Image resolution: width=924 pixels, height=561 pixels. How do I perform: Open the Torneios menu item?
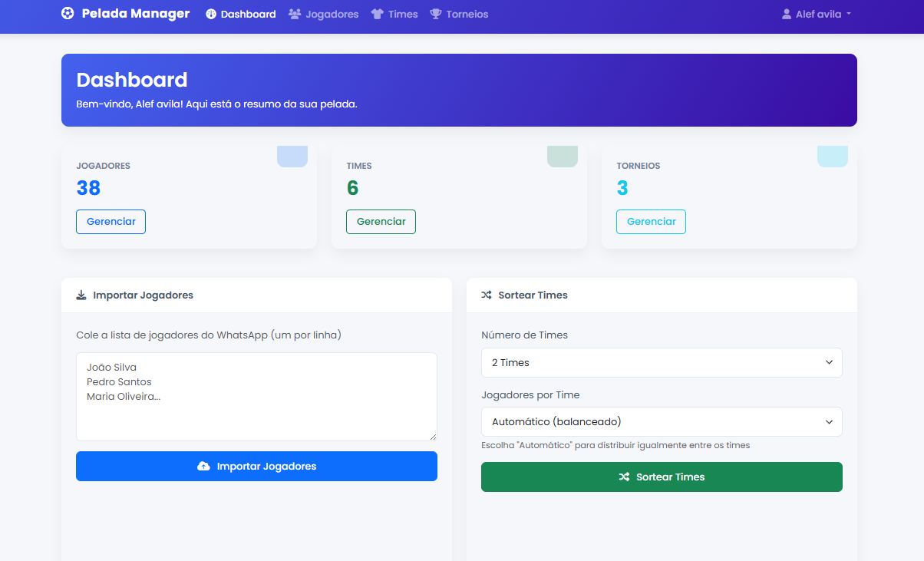click(467, 15)
